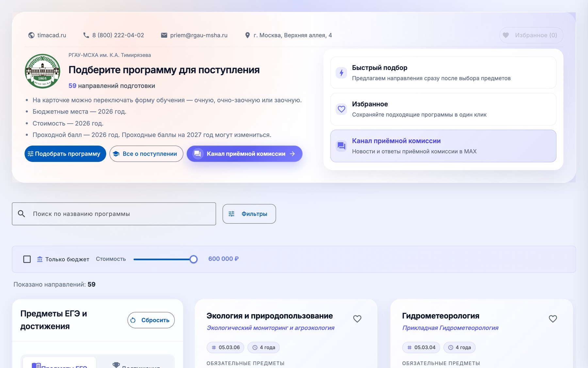Click the clock icon on Экология 4 года badge

pos(255,347)
